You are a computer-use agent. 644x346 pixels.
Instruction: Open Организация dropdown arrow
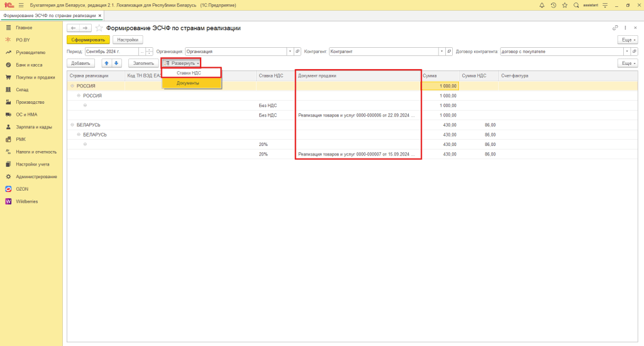click(290, 52)
